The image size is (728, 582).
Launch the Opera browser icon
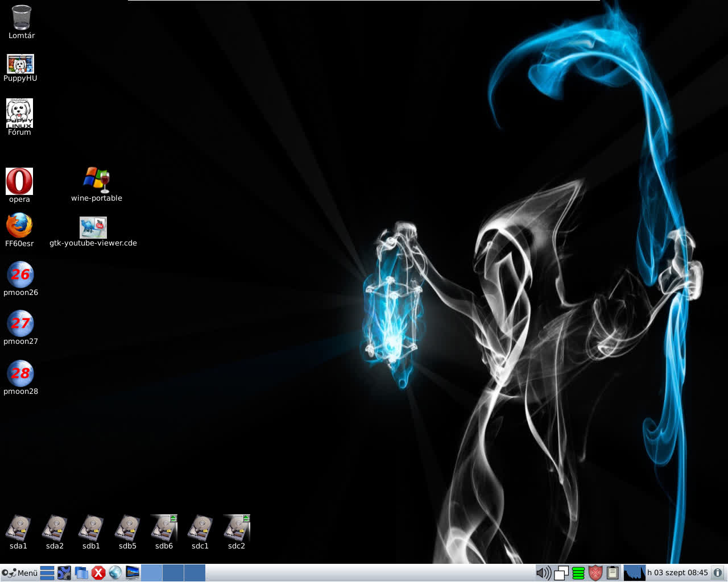coord(19,181)
